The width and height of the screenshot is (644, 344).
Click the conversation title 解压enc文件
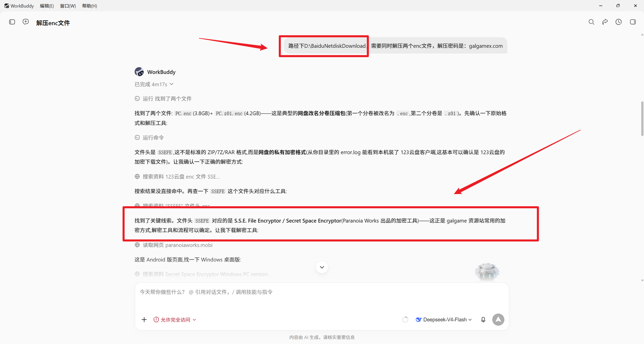tap(53, 23)
